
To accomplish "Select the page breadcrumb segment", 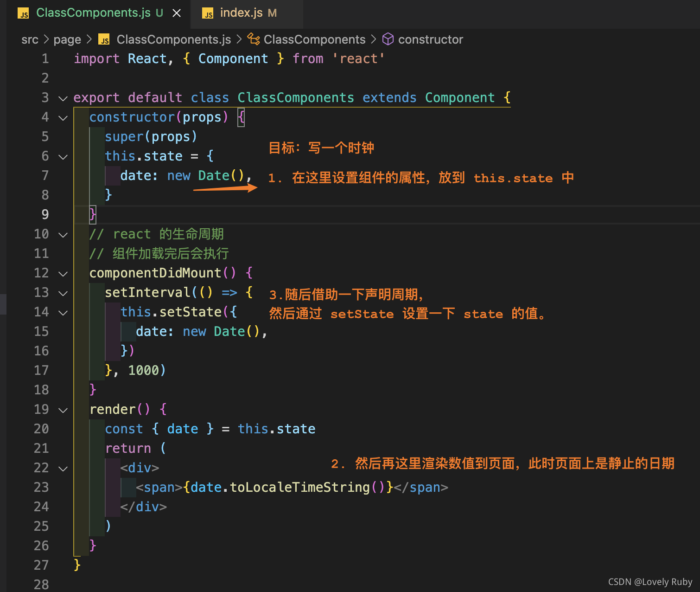I will point(67,39).
